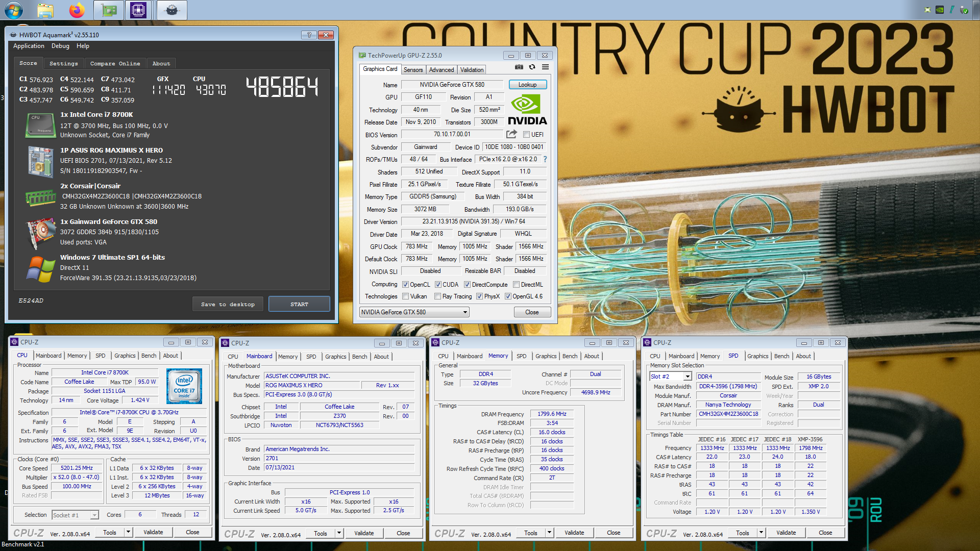Launch Firefox from the taskbar
This screenshot has width=980, height=551.
coord(77,10)
